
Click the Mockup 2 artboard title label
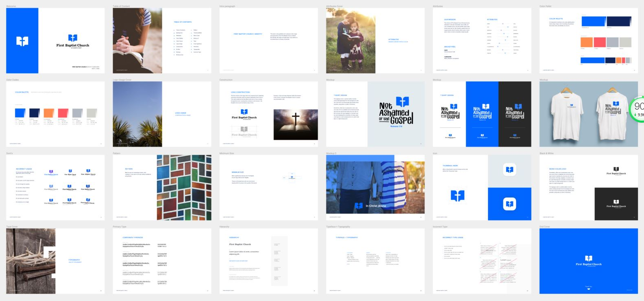pyautogui.click(x=331, y=153)
